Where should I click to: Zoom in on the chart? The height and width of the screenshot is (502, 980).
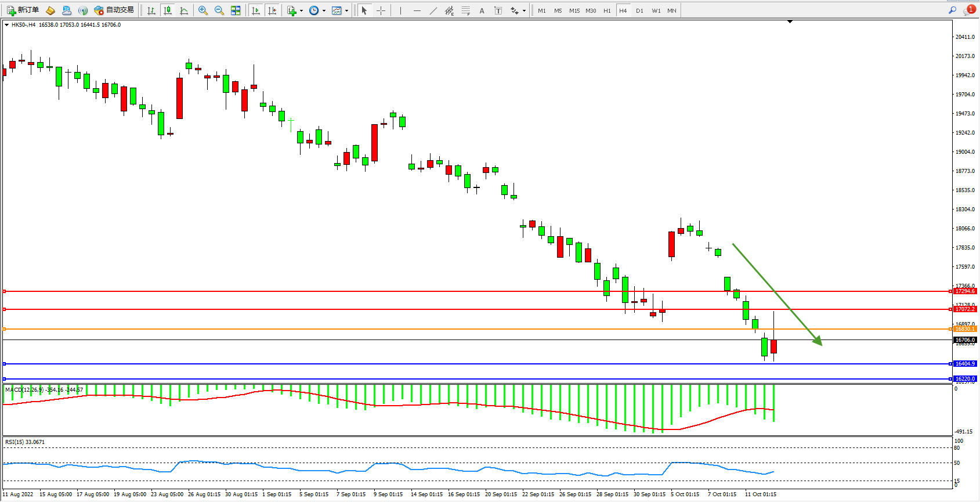(202, 10)
